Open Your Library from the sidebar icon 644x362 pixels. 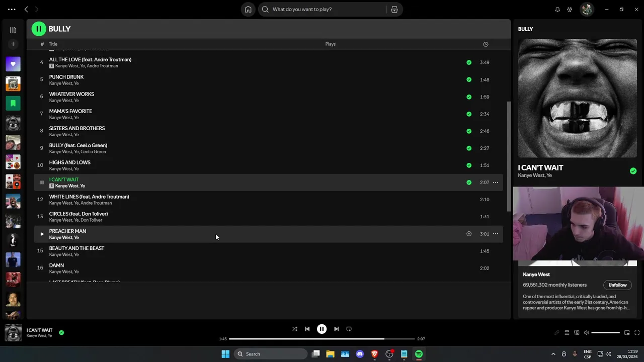[x=13, y=30]
